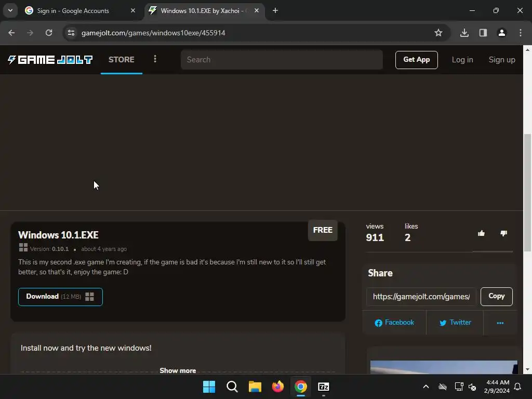Click the Version 0.10.1 text
Screen dimensions: 532x399
pos(49,249)
